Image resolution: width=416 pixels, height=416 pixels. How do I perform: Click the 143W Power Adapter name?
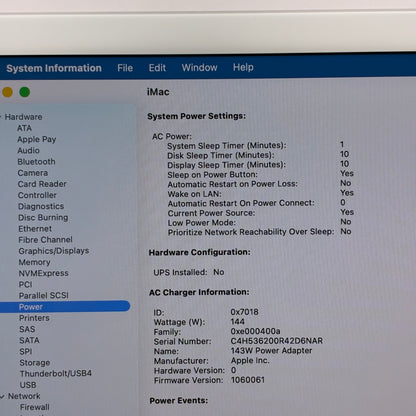pos(271,351)
